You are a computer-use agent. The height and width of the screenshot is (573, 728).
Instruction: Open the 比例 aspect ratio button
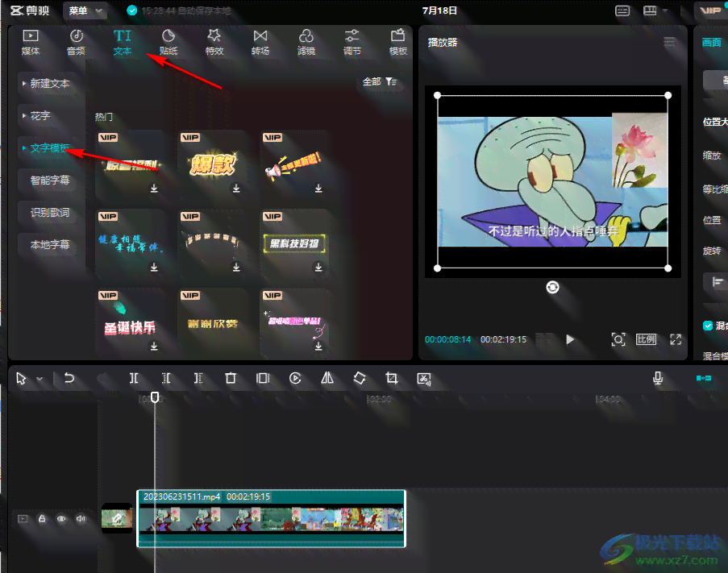pos(646,339)
